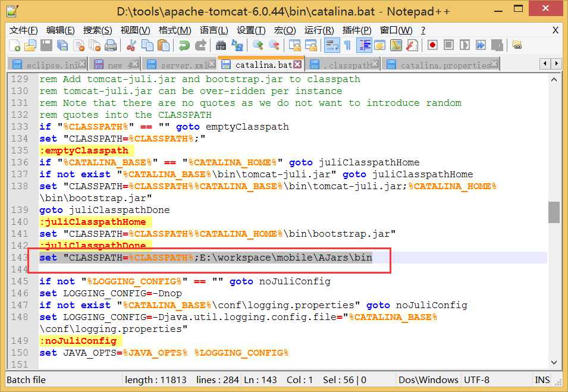Click the Print toolbar icon
Screen dimensions: 568x392
tap(111, 45)
